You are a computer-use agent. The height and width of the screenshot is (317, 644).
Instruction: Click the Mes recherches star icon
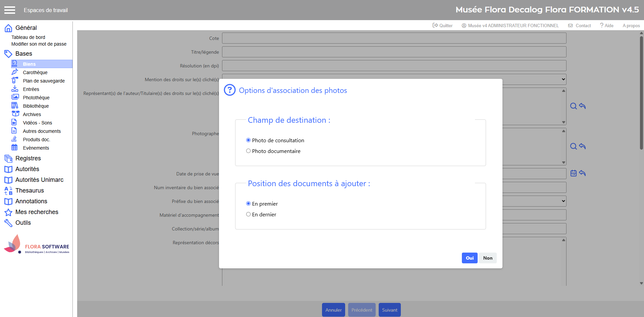(8, 212)
